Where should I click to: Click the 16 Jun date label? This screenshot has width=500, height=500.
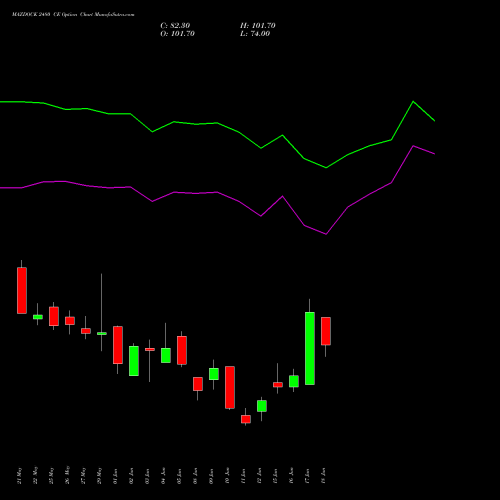tap(292, 476)
